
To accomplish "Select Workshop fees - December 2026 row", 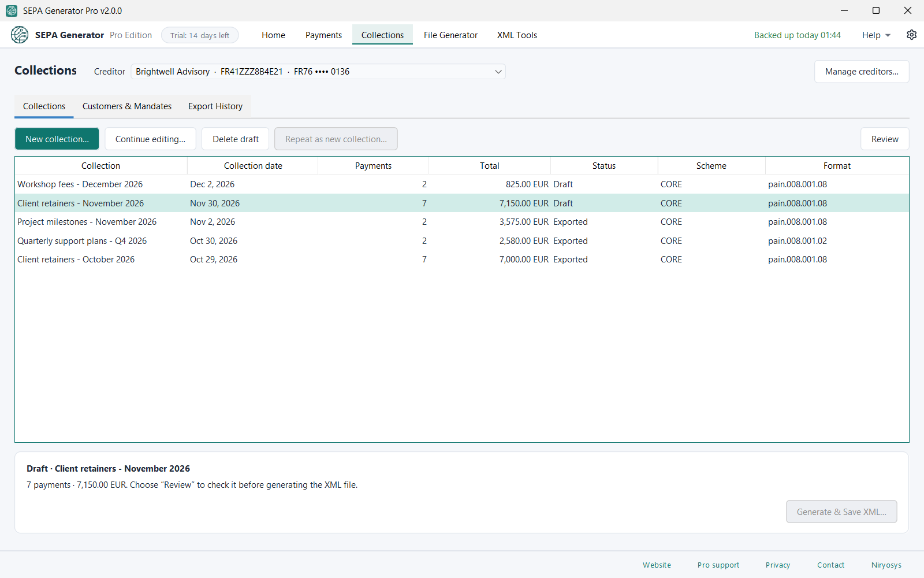I will pyautogui.click(x=462, y=184).
